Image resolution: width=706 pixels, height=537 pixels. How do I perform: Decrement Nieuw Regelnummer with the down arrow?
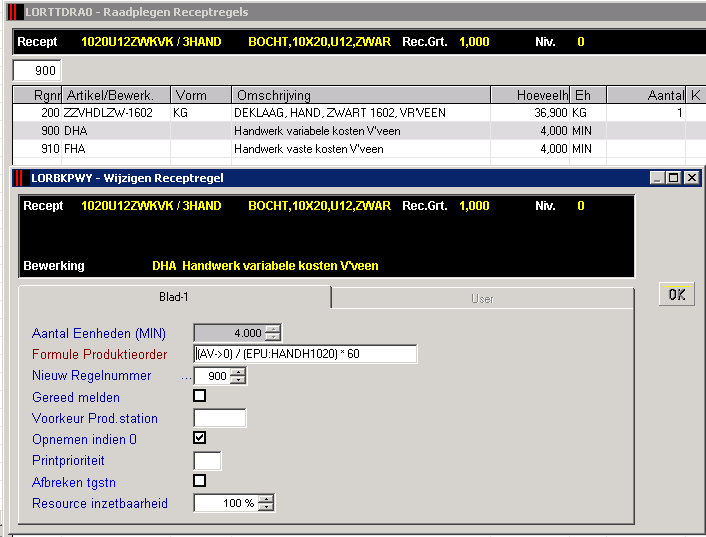coord(238,379)
